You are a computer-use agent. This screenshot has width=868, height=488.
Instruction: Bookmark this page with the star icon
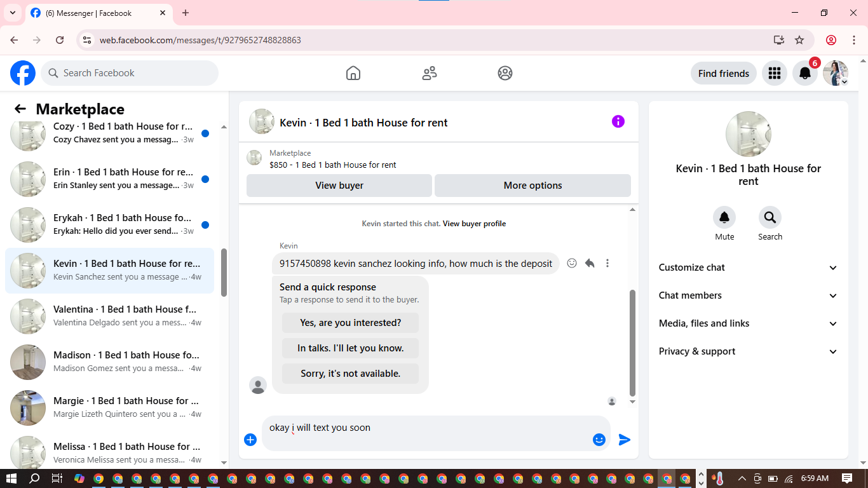pyautogui.click(x=799, y=40)
